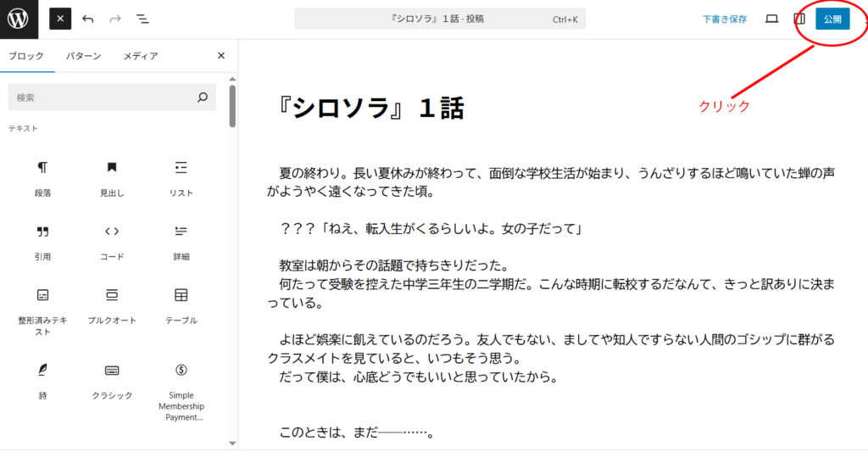The width and height of the screenshot is (868, 452).
Task: Open the device preview (laptop icon)
Action: (x=771, y=19)
